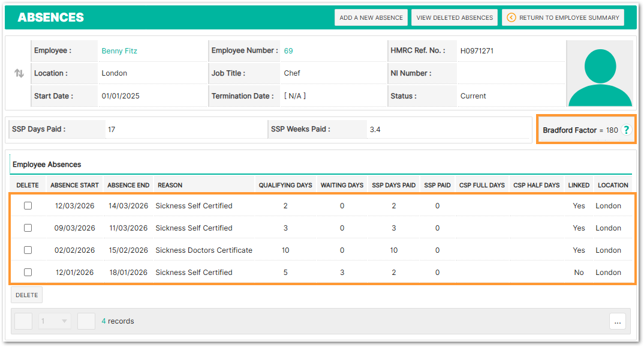This screenshot has height=347, width=644.
Task: Click the Bradford Factor help question-mark icon
Action: pos(627,130)
